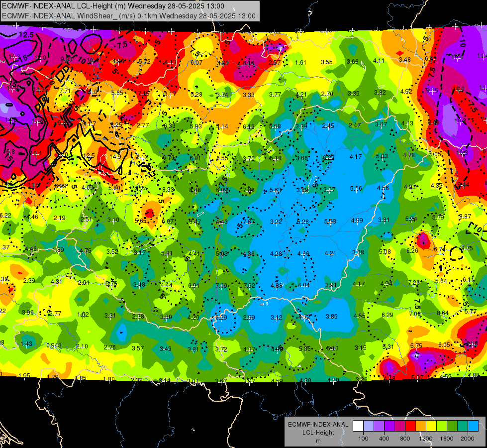Screen dimensions: 487x448
Task: Click the '4.11' wind shear value
Action: pyautogui.click(x=379, y=61)
